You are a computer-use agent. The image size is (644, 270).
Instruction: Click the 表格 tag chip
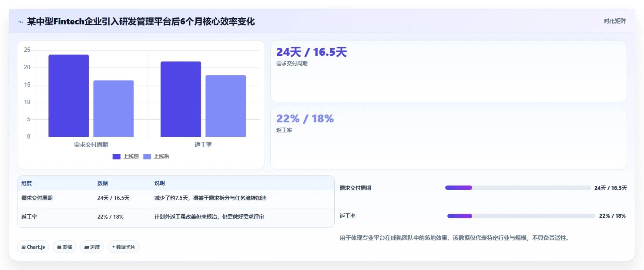click(x=64, y=247)
